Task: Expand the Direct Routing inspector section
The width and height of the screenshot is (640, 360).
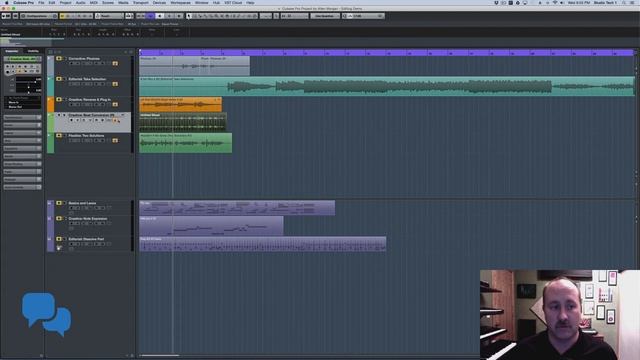Action: click(22, 164)
